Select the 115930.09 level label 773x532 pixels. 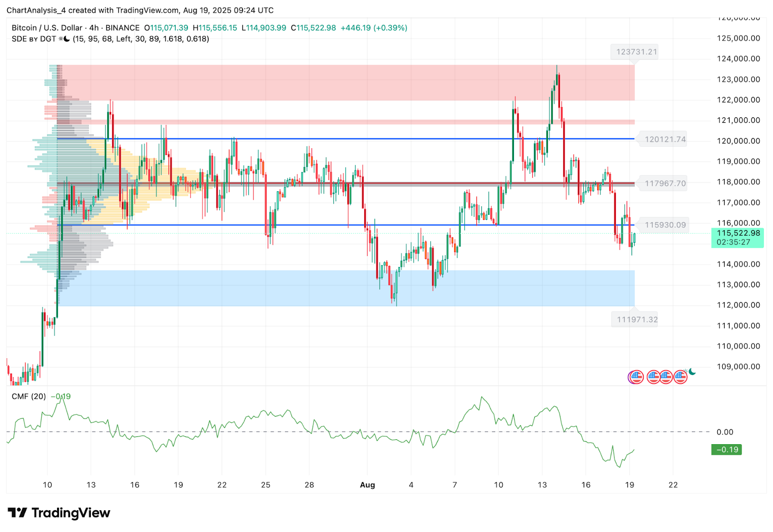pyautogui.click(x=665, y=225)
